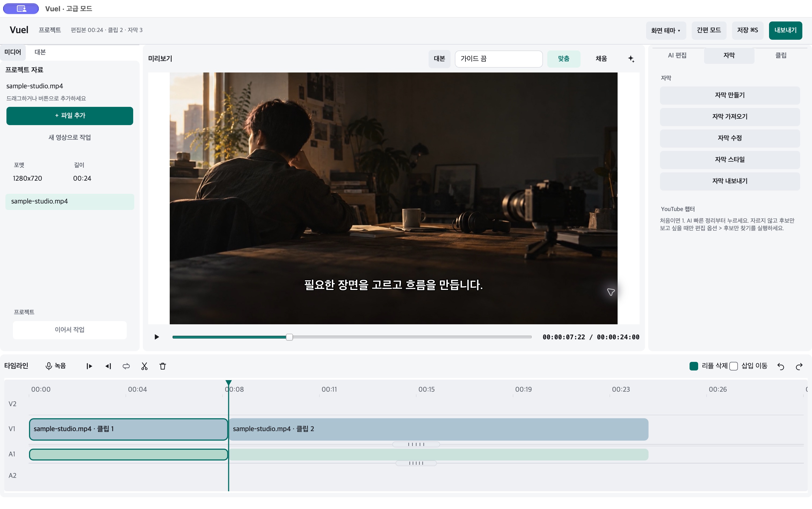
Task: Delete selection with trash icon
Action: 163,366
